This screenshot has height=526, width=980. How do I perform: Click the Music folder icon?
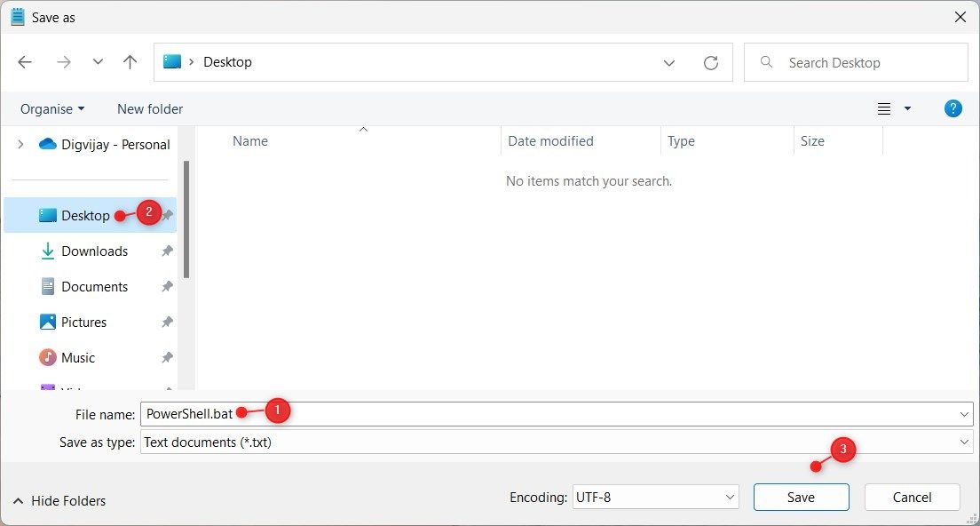pyautogui.click(x=48, y=358)
